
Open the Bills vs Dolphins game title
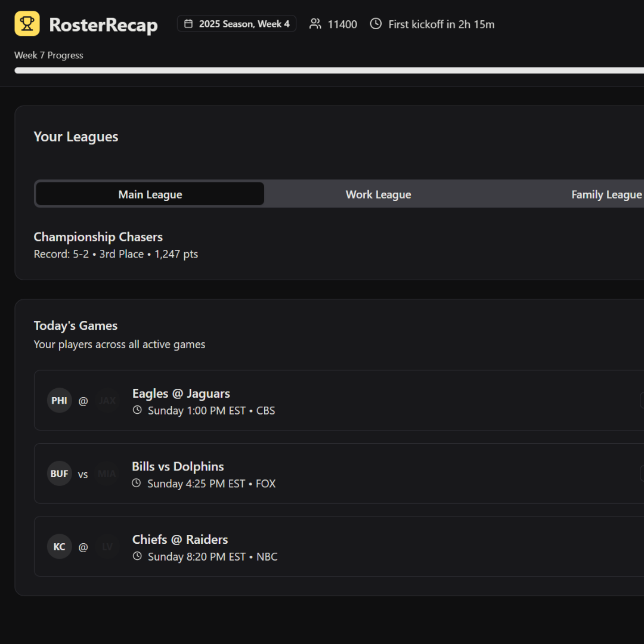tap(178, 466)
